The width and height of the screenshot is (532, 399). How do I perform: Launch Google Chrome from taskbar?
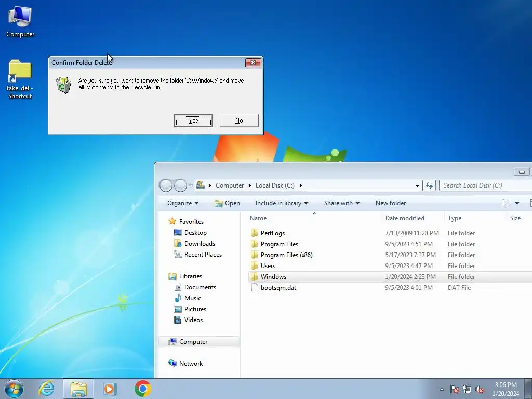pyautogui.click(x=142, y=389)
